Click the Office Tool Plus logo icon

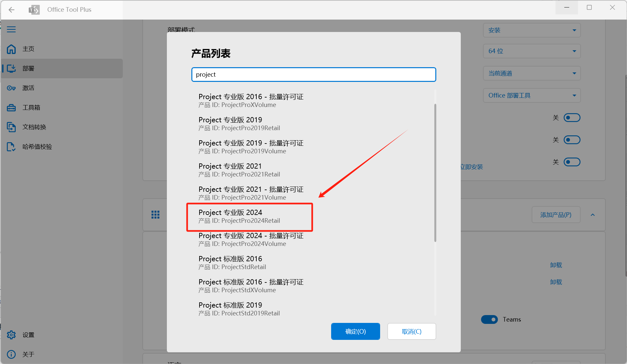click(34, 10)
